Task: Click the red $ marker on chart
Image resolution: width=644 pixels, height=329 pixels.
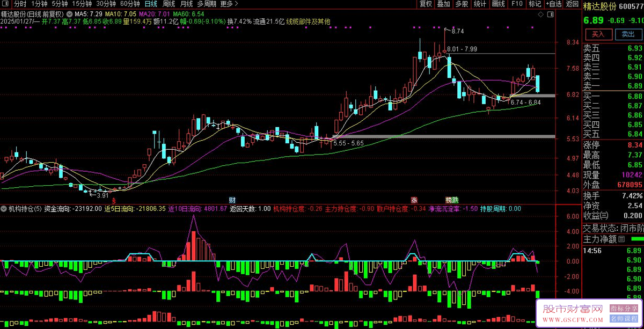Action: pyautogui.click(x=113, y=200)
